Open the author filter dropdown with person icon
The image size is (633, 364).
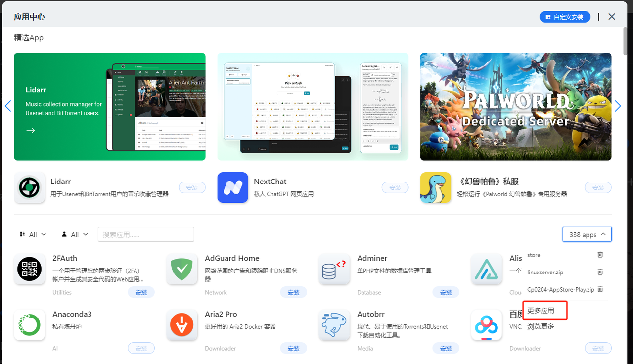pyautogui.click(x=75, y=234)
